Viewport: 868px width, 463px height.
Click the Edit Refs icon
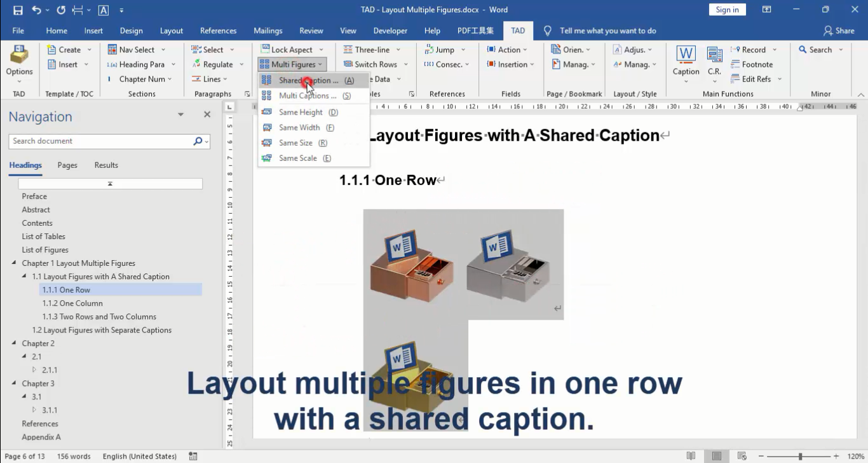tap(735, 79)
